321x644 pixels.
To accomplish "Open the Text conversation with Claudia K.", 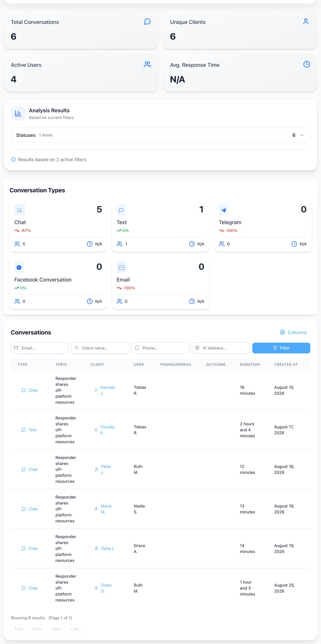I will tap(29, 430).
